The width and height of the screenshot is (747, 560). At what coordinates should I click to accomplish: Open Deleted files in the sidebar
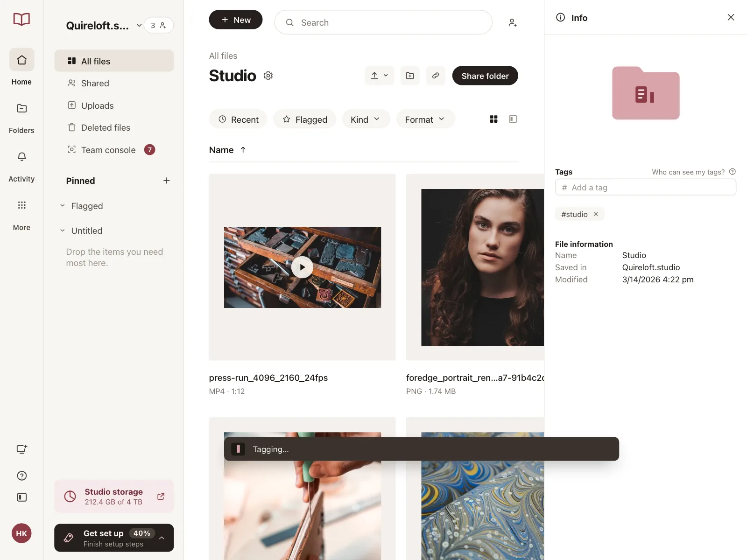tap(114, 127)
